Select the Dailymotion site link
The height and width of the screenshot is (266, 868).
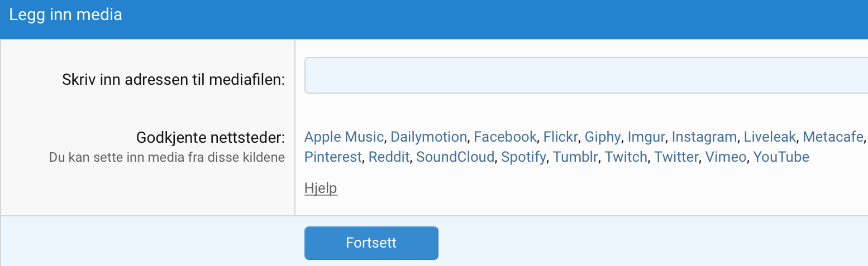428,137
